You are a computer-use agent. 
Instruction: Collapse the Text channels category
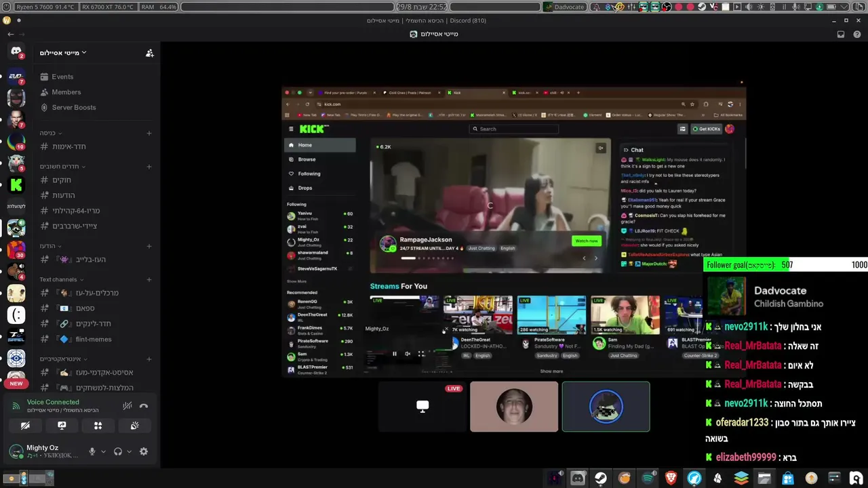click(x=61, y=279)
